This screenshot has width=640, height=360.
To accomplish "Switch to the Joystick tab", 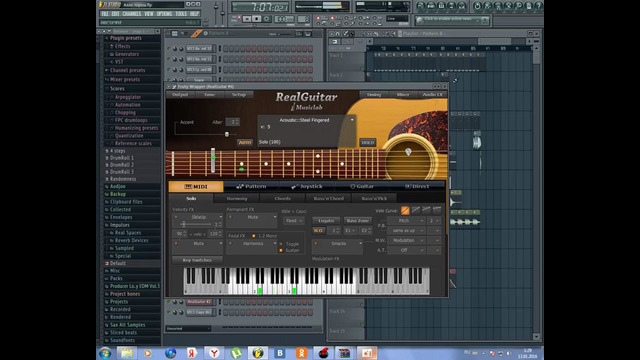I will tap(307, 187).
